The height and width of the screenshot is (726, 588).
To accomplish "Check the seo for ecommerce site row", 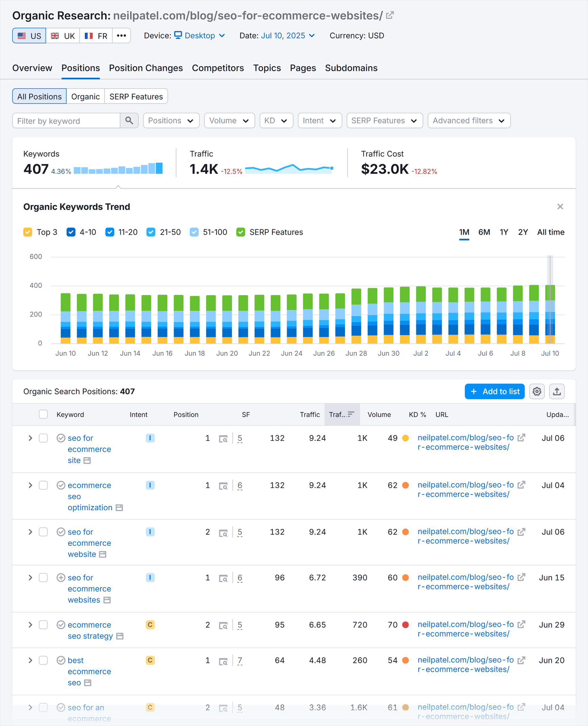I will pos(43,438).
